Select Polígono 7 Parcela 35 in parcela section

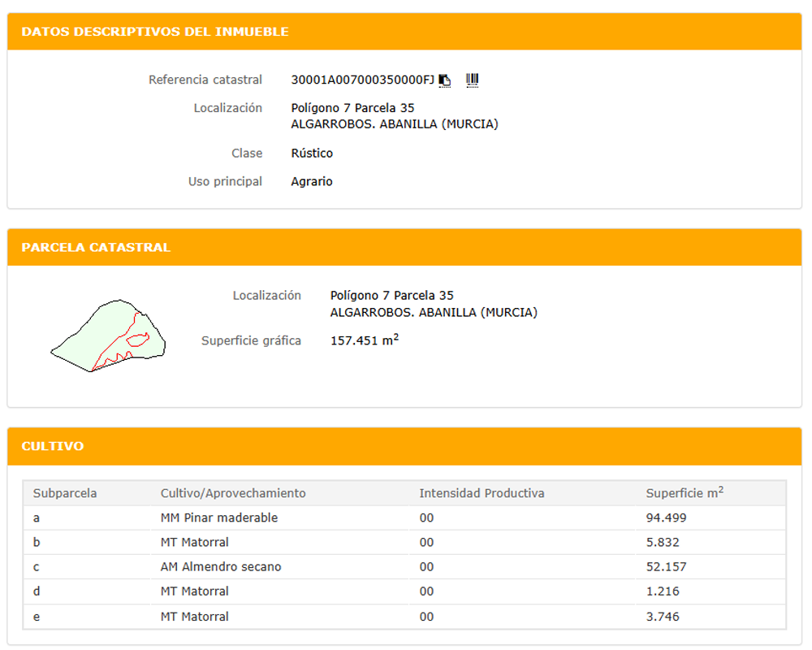point(391,296)
